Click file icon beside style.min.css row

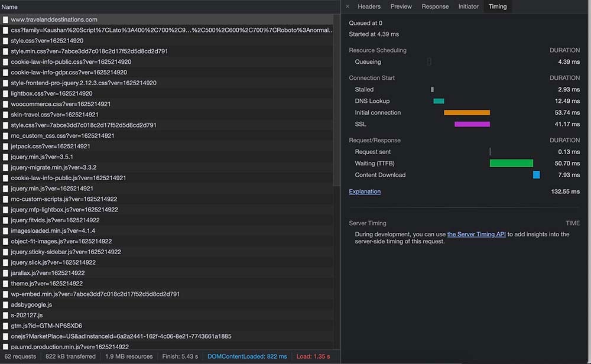(x=5, y=51)
